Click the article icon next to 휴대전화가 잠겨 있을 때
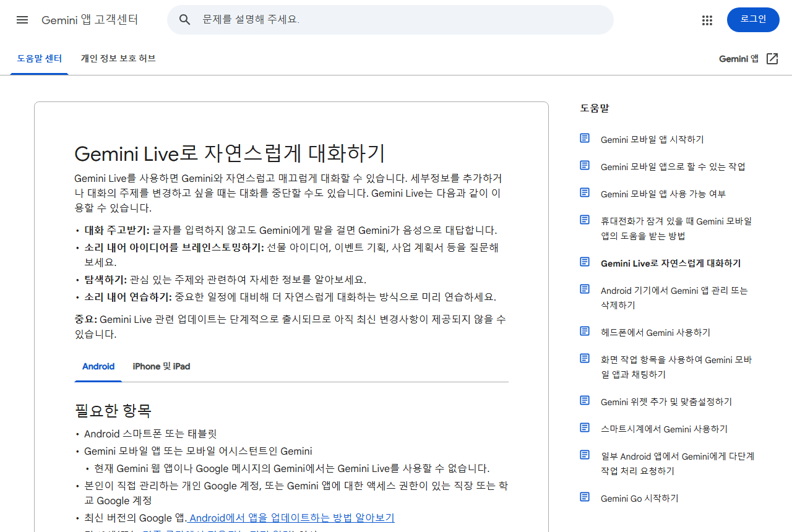The image size is (792, 532). 585,220
